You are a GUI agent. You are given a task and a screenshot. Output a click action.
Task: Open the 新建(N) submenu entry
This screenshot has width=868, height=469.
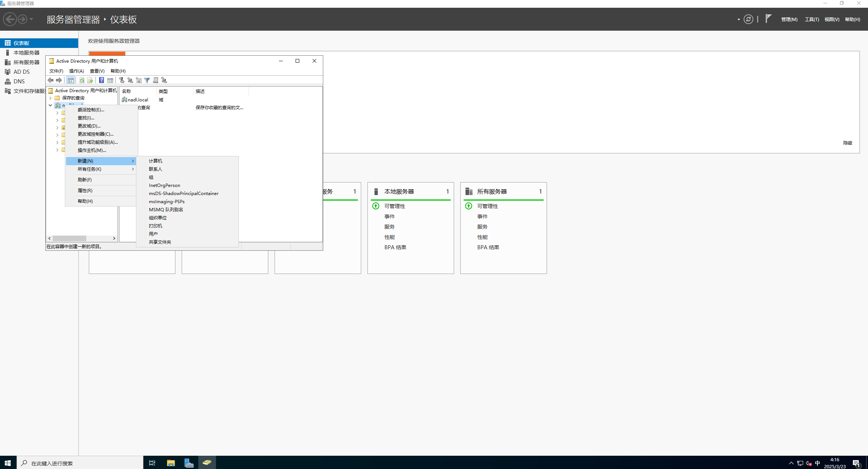click(101, 161)
